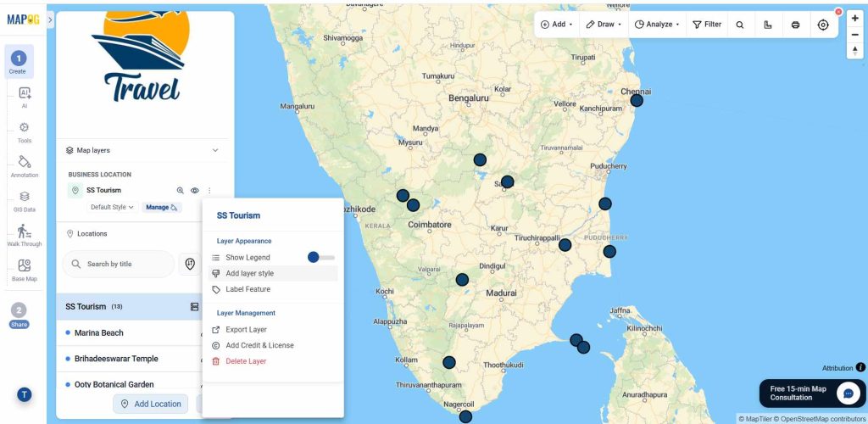
Task: Click the BUSINESS LOCATION heading
Action: tap(100, 175)
